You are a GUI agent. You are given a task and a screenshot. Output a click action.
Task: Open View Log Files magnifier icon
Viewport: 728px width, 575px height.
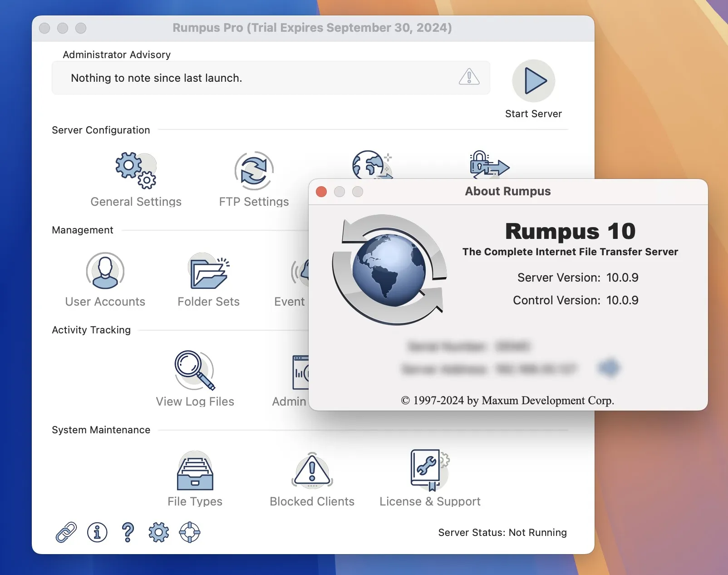pyautogui.click(x=195, y=370)
